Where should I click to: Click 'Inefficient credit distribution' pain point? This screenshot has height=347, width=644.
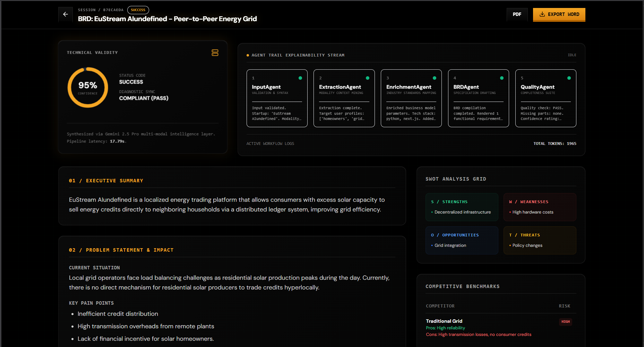point(118,314)
